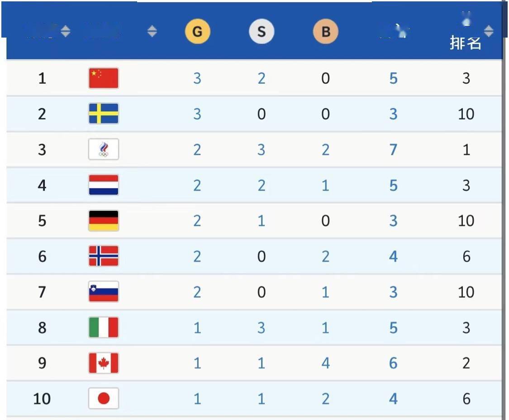Select the Sweden flag icon

104,114
